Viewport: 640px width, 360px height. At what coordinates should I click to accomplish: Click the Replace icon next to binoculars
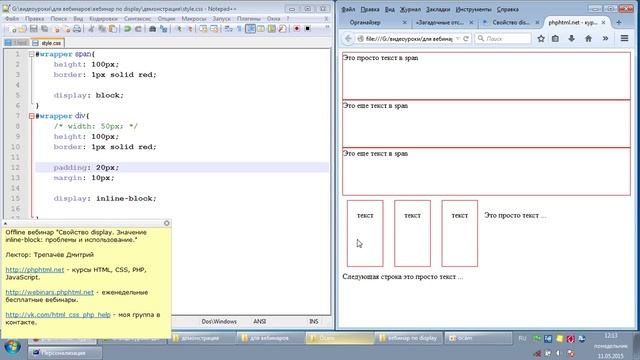(164, 29)
